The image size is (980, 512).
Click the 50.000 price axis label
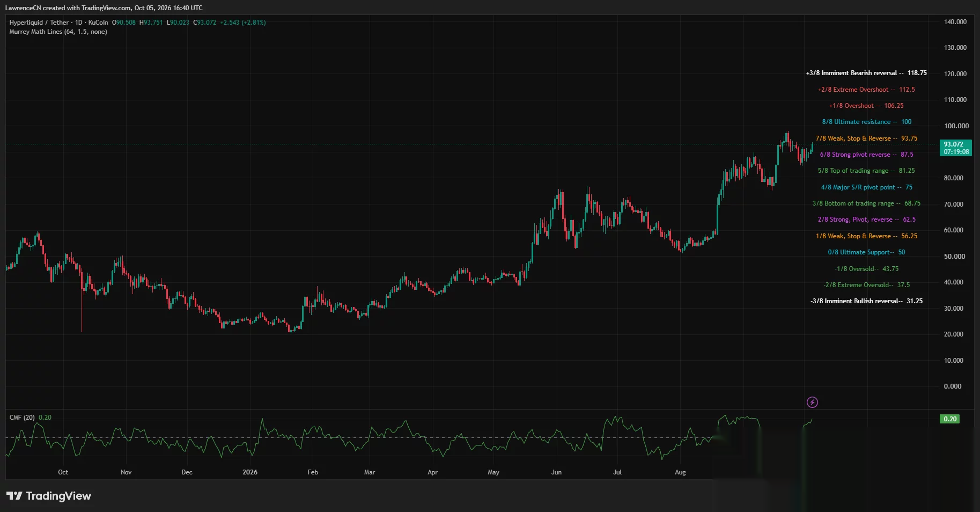pos(955,257)
